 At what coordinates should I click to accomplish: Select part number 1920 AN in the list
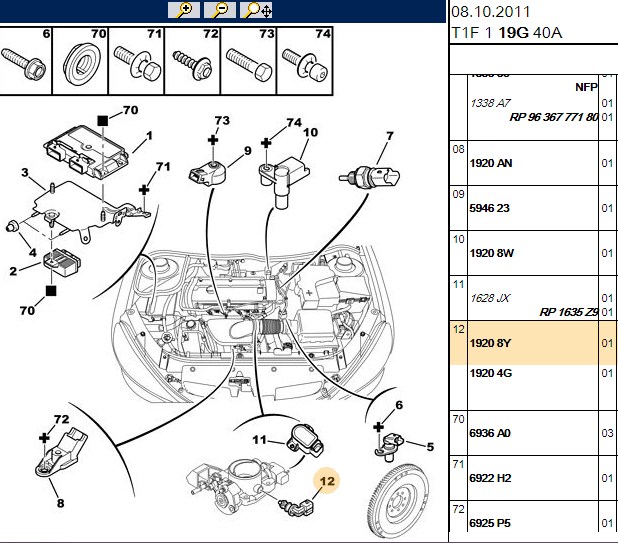point(491,163)
